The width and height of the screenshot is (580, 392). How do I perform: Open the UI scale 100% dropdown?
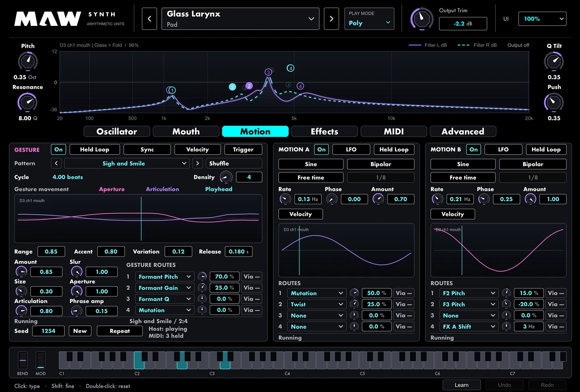[542, 19]
